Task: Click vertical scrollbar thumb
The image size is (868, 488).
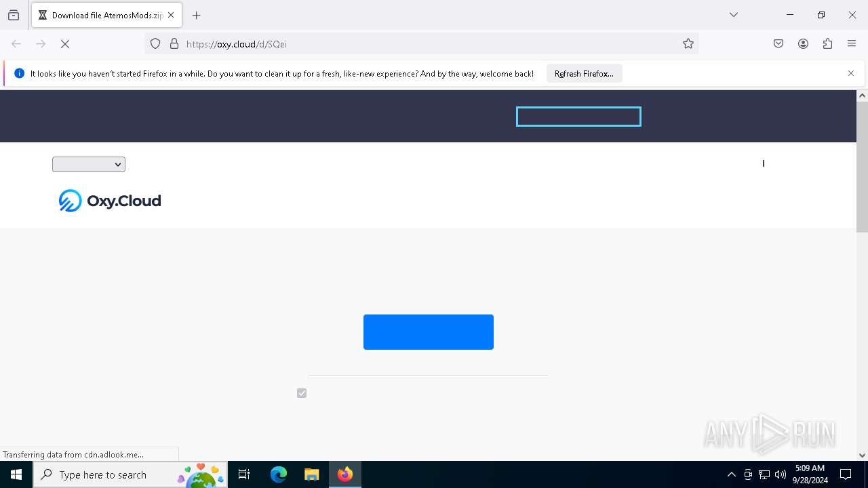Action: click(862, 167)
